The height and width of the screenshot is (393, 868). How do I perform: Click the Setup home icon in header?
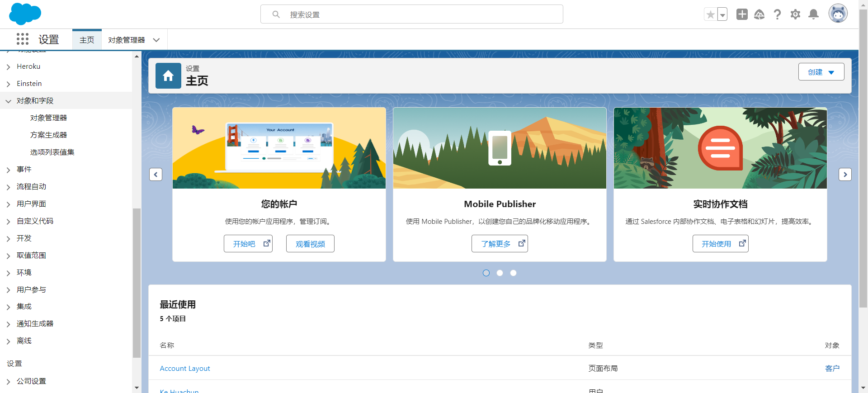[x=168, y=76]
